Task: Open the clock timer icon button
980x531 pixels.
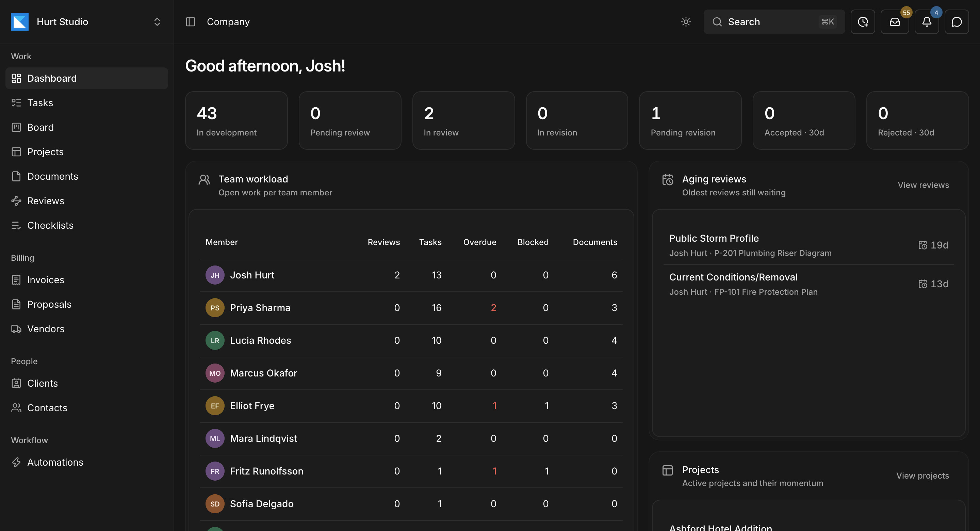Action: 863,22
